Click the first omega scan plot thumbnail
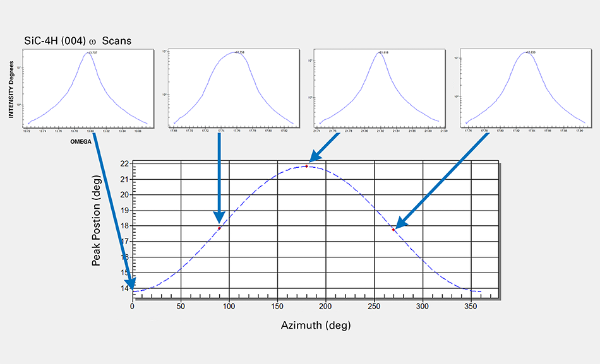 pos(88,88)
